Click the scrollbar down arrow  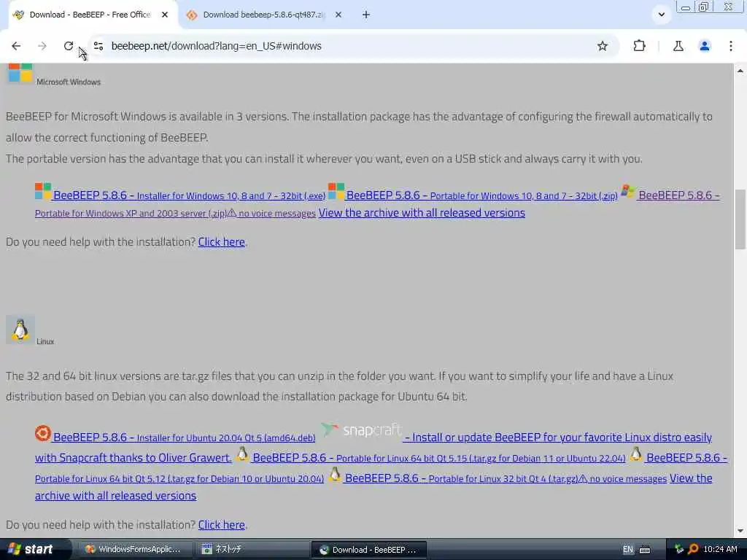coord(740,531)
